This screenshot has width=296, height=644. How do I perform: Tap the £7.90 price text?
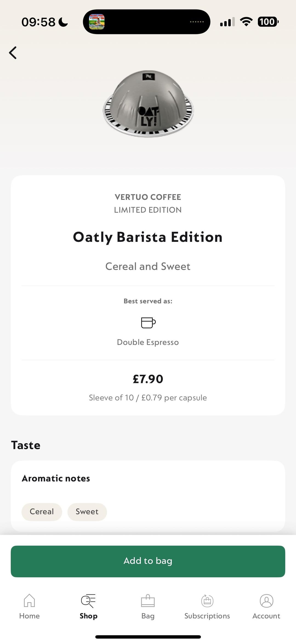click(x=148, y=379)
